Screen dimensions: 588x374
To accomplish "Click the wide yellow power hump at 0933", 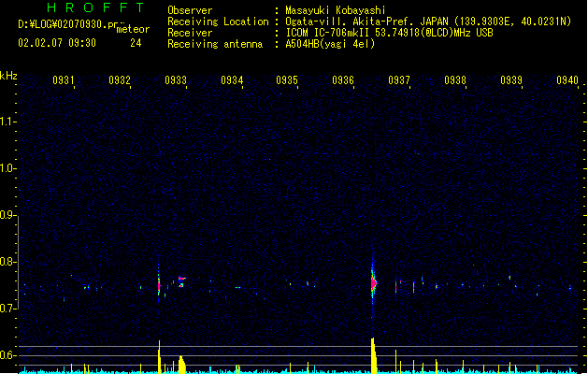I will pos(181,365).
